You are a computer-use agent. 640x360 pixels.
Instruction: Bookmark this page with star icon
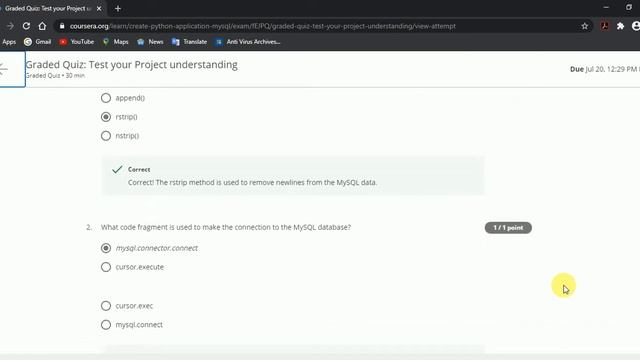(x=584, y=26)
